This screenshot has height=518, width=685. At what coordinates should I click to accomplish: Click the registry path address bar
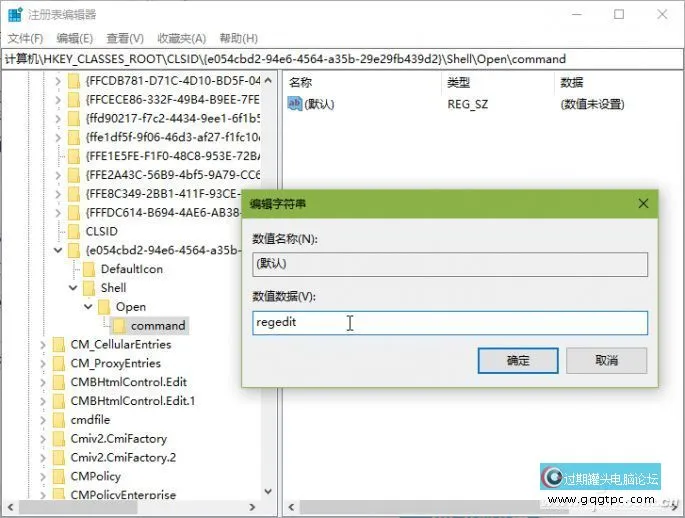pos(342,59)
